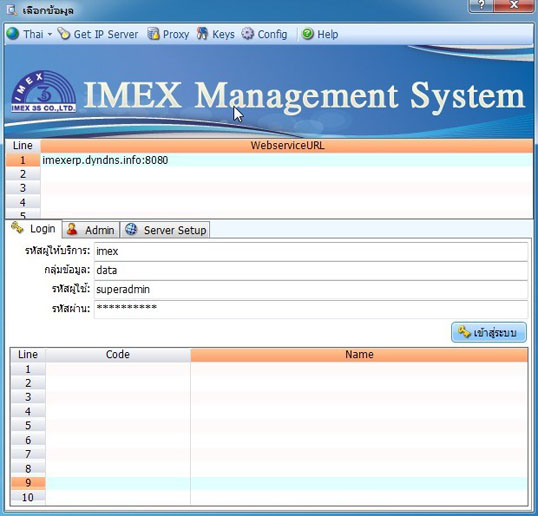Select row 1 in Code/Name table
This screenshot has width=538, height=516.
click(269, 369)
